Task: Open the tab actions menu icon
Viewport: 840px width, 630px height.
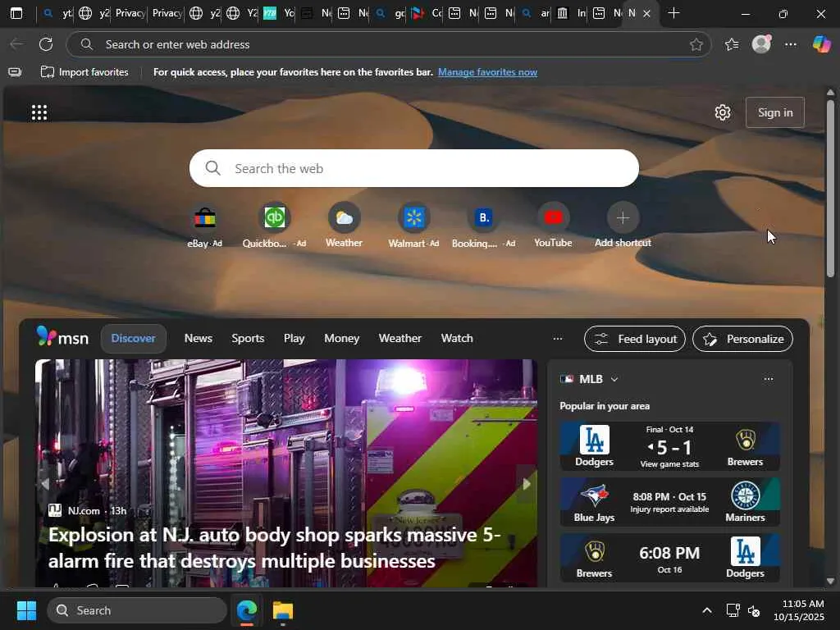Action: [x=16, y=13]
